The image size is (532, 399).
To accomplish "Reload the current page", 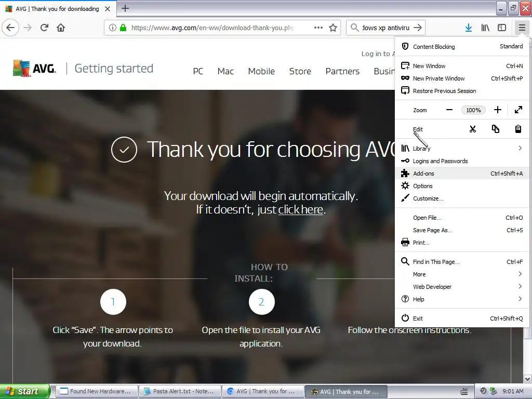I will 45,28.
